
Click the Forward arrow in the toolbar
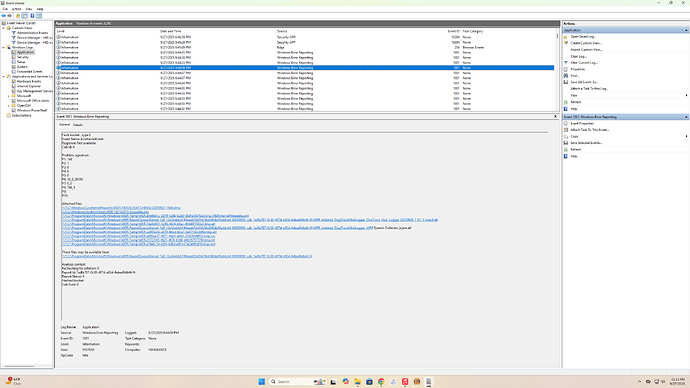point(10,16)
